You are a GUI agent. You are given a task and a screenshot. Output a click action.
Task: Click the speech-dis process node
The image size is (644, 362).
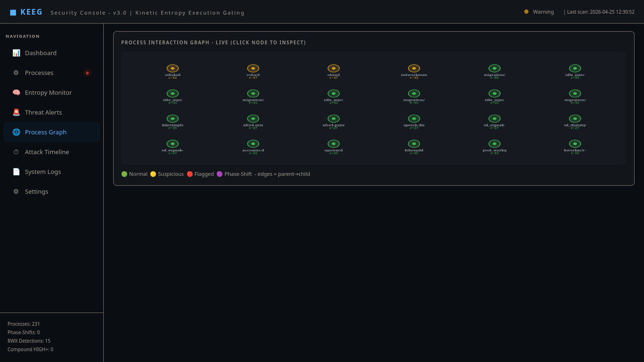414,119
